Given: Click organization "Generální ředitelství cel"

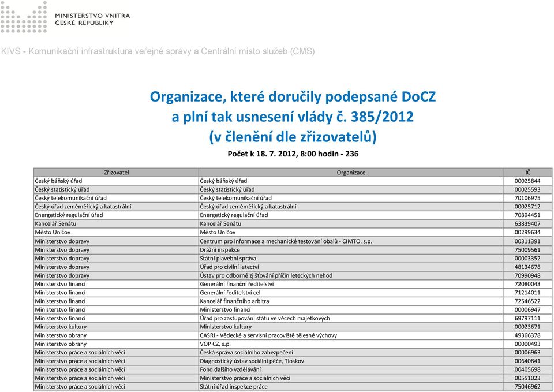Looking at the screenshot, I should [230, 293].
